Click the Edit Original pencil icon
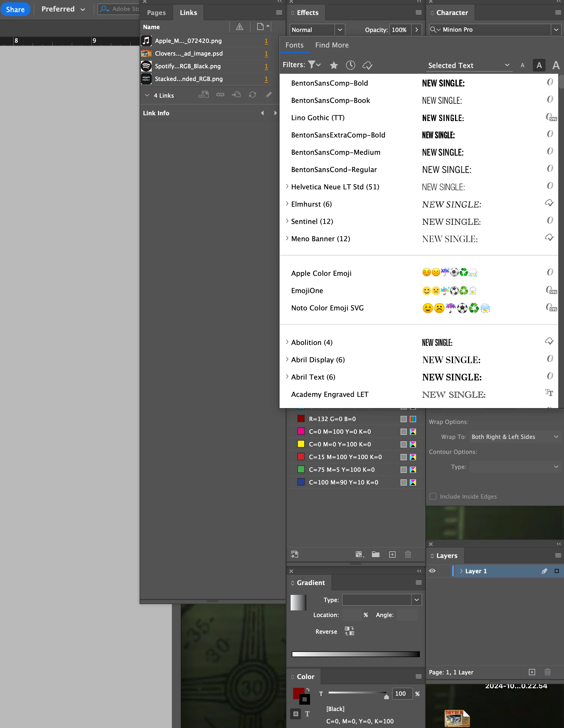This screenshot has height=728, width=564. [268, 95]
